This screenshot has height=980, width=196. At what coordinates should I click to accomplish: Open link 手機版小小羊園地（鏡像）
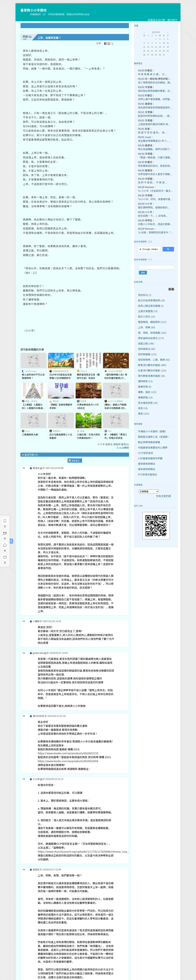click(x=152, y=431)
